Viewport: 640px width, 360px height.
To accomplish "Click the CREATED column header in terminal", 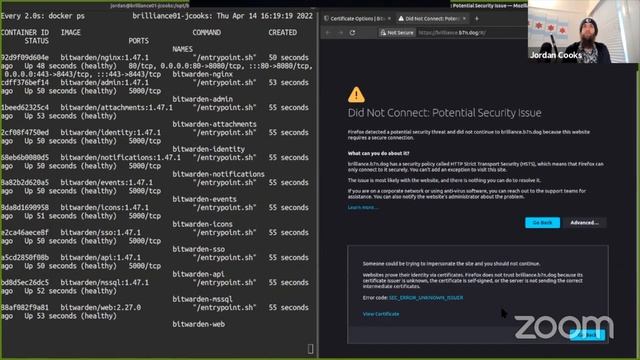I will coord(282,32).
